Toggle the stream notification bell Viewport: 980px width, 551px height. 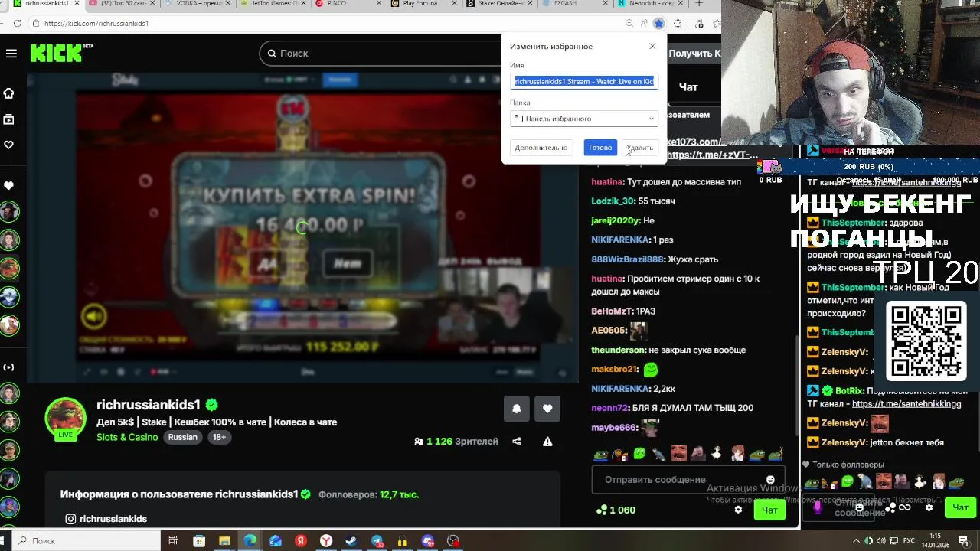tap(517, 409)
